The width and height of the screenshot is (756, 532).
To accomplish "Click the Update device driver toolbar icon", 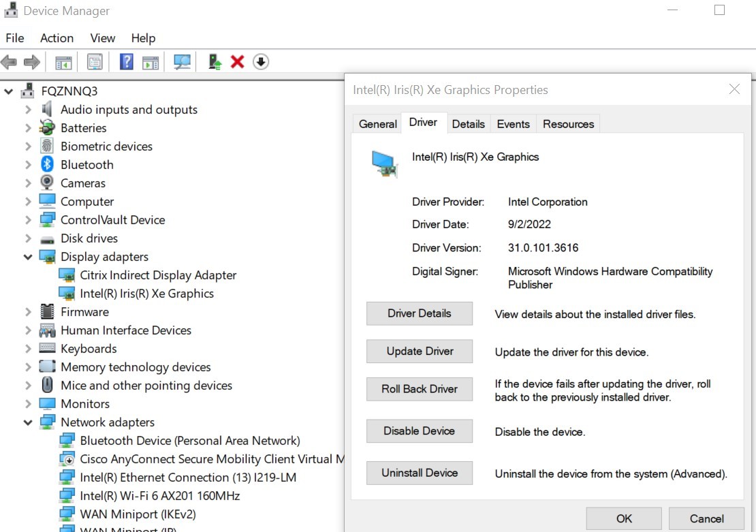I will click(x=215, y=62).
